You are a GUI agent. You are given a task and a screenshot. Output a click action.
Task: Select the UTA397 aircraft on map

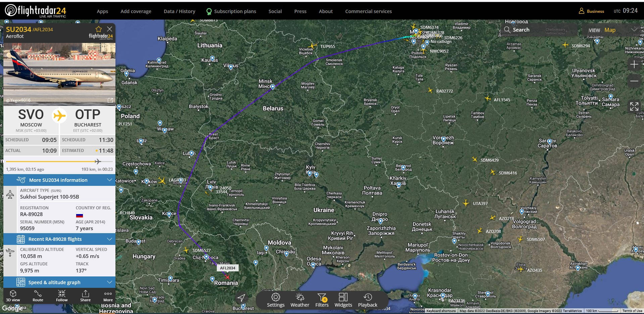tap(466, 203)
